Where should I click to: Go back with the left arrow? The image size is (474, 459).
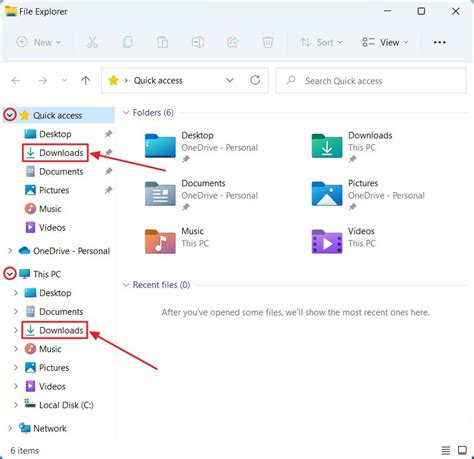click(x=16, y=81)
